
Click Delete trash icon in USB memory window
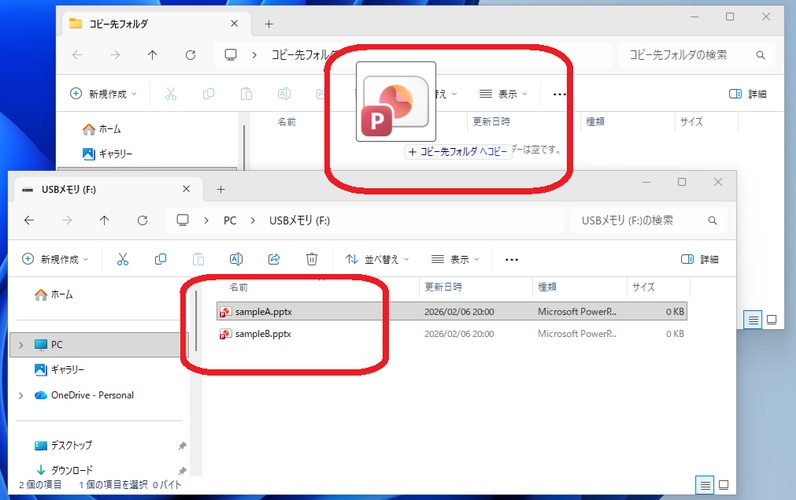(312, 259)
